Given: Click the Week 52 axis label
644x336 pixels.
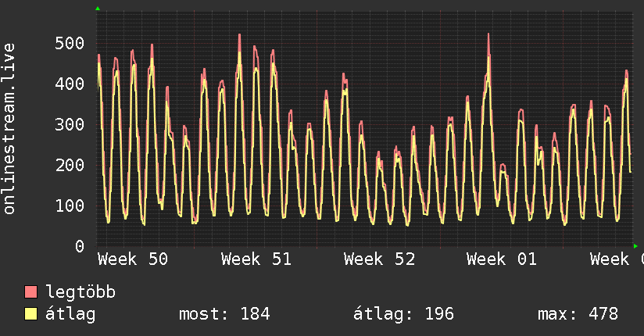Looking at the screenshot, I should (x=380, y=259).
